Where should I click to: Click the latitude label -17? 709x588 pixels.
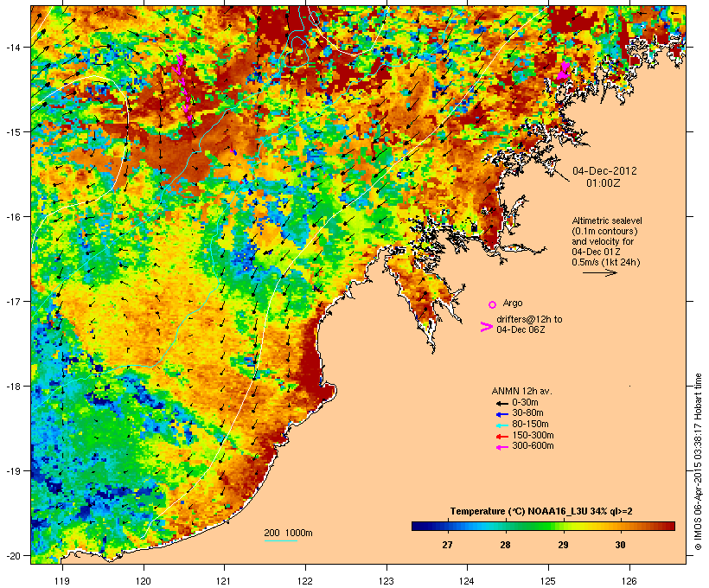pyautogui.click(x=12, y=301)
